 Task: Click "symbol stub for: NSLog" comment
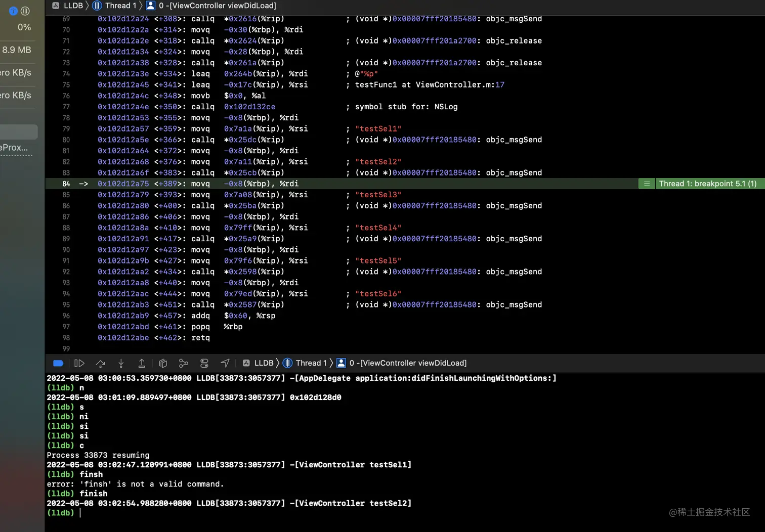pyautogui.click(x=406, y=107)
